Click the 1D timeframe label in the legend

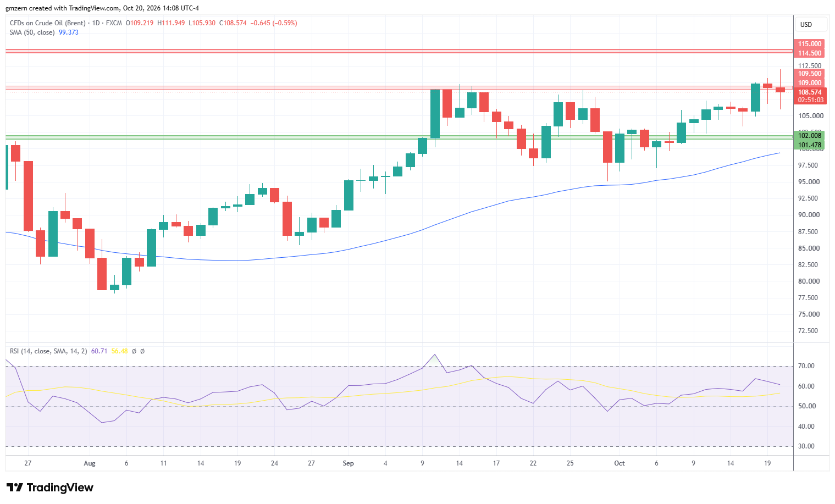coord(96,23)
